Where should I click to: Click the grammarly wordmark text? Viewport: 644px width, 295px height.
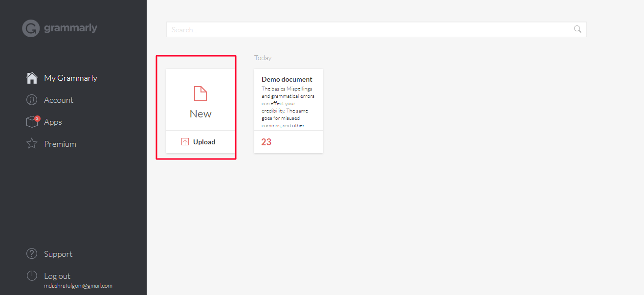point(70,28)
